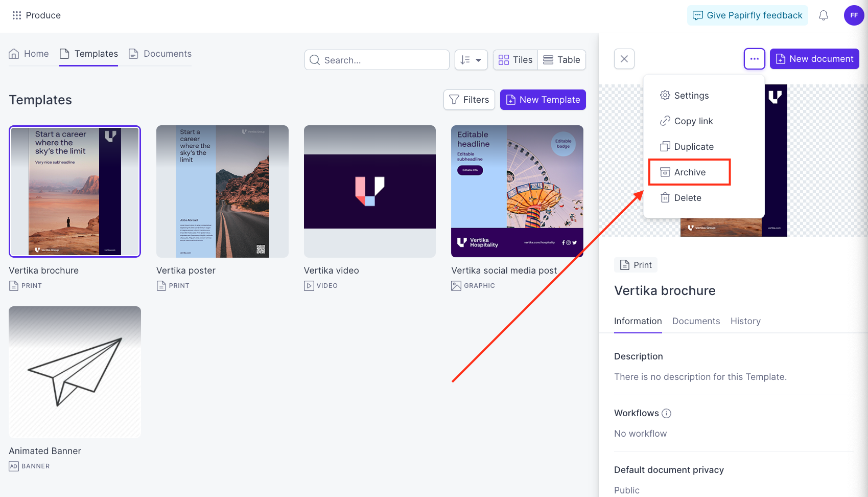Click into the Search field

click(377, 60)
